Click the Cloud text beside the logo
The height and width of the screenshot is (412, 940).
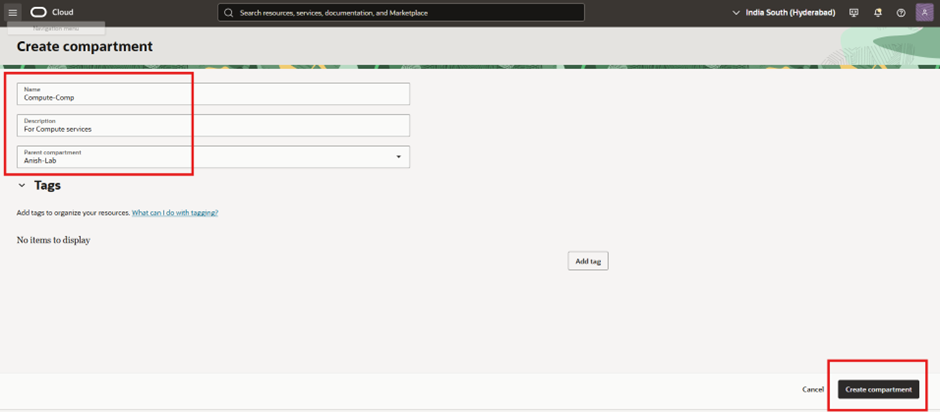[63, 12]
